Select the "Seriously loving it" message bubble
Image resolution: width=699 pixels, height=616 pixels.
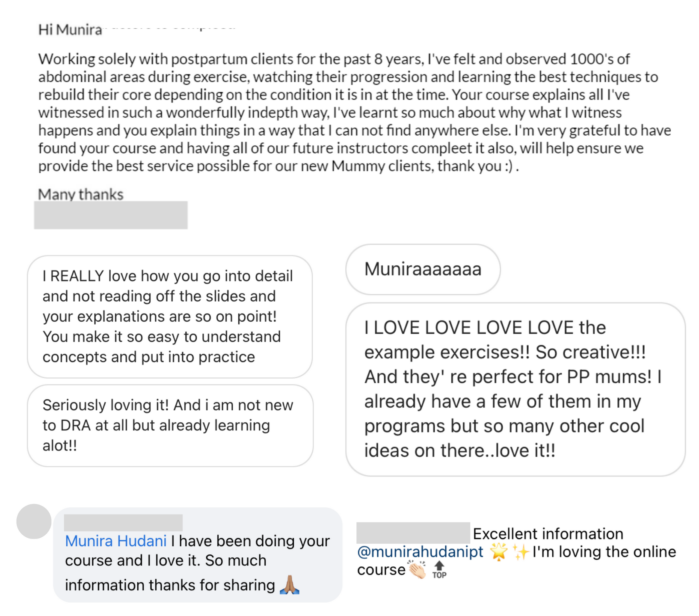click(x=169, y=425)
